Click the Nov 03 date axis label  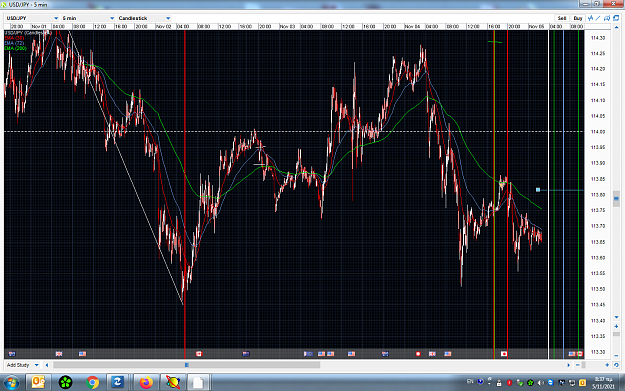coord(287,26)
